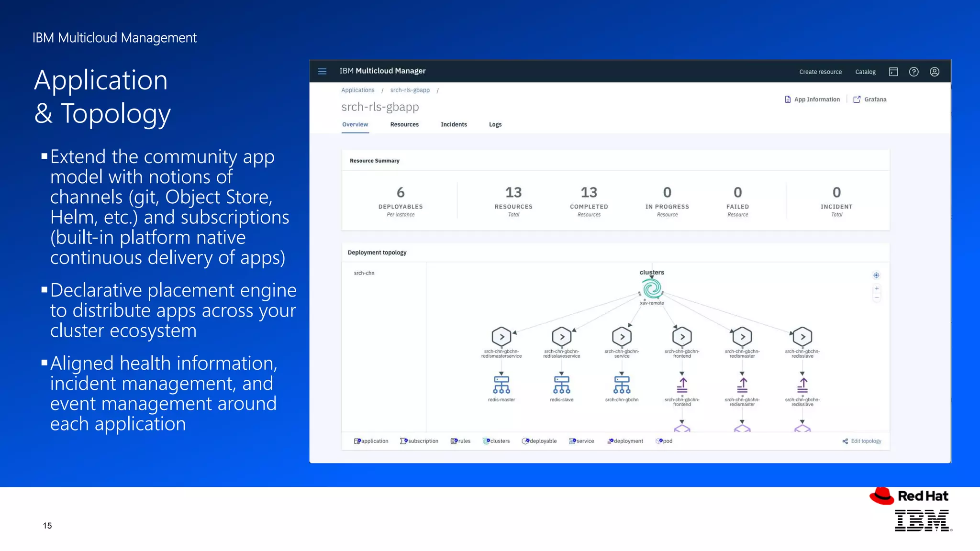Viewport: 980px width, 551px height.
Task: Select redisslaveservice deployable hexagon node
Action: pos(562,337)
